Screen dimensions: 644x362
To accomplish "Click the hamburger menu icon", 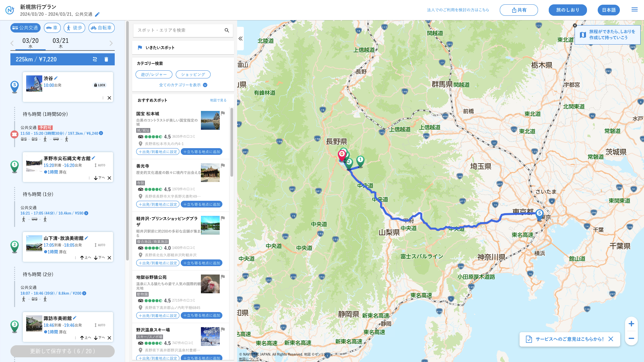I will [634, 10].
